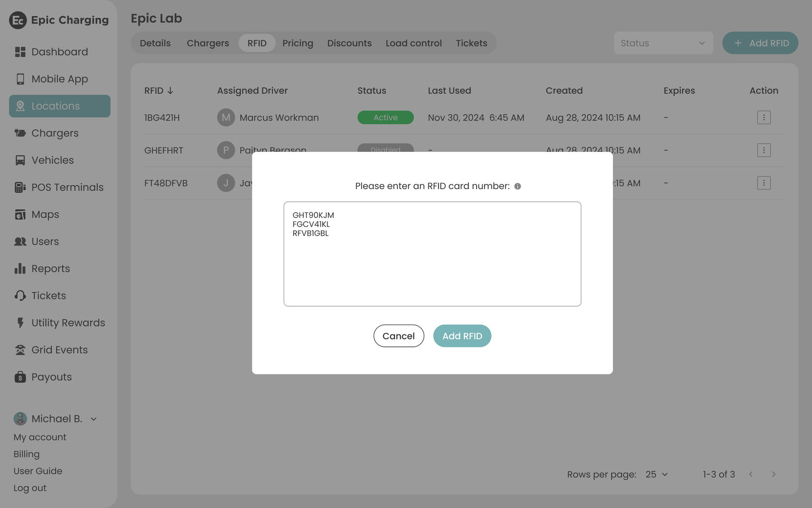Open My account link
The height and width of the screenshot is (508, 812).
click(x=40, y=437)
